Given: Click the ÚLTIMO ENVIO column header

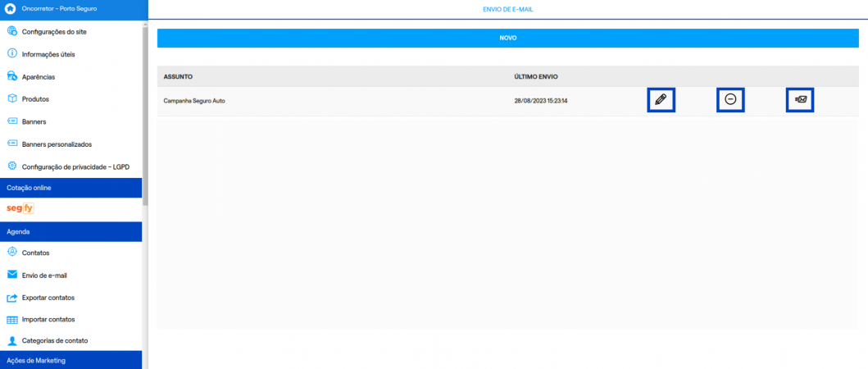Looking at the screenshot, I should (536, 76).
